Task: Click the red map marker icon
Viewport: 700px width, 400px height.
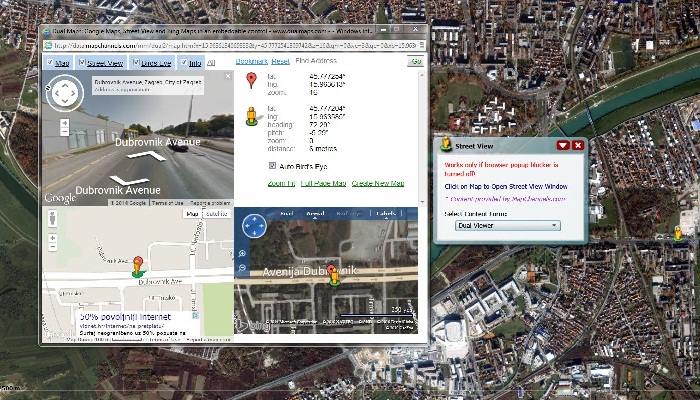Action: [x=254, y=79]
